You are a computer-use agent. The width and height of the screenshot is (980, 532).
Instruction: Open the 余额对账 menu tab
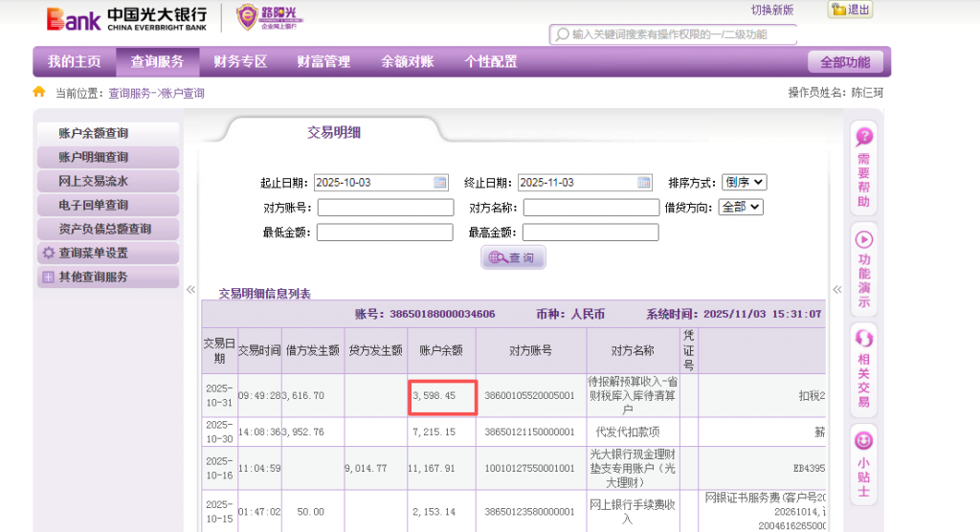408,62
